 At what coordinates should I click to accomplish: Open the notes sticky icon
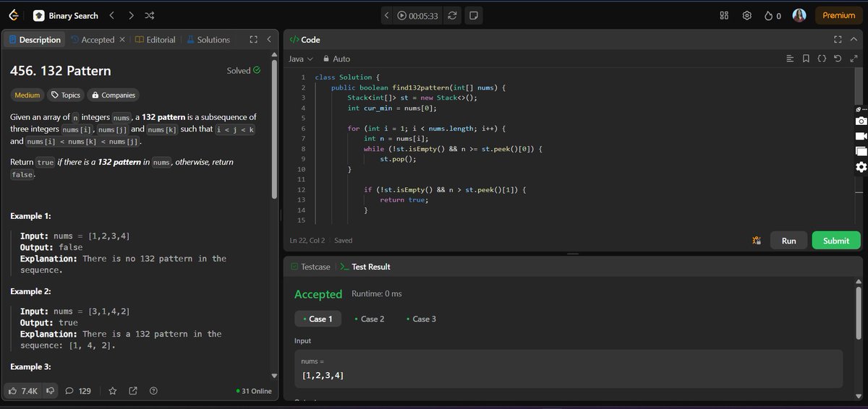472,15
